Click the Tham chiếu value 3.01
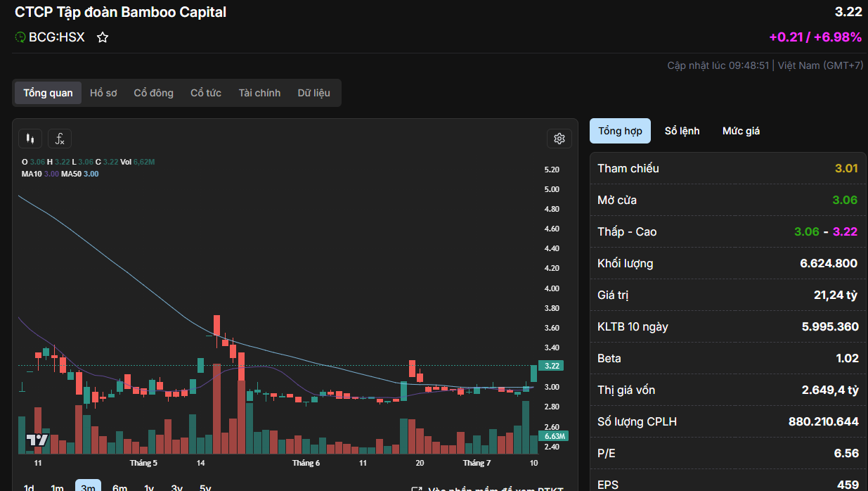Screen dimensions: 868x491 click(846, 168)
